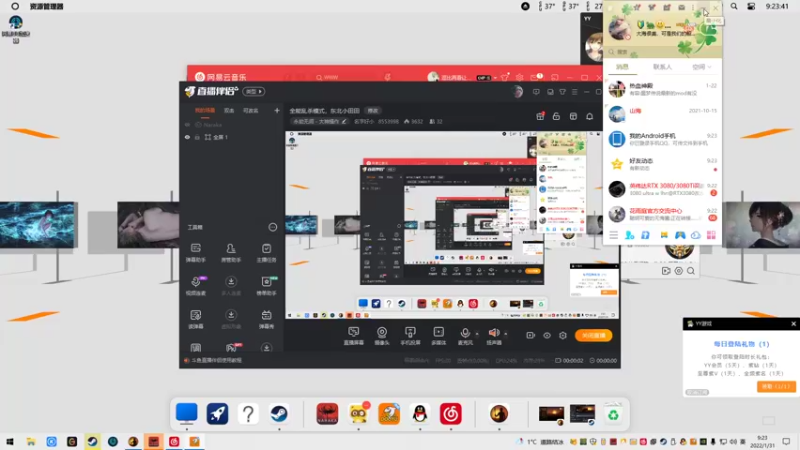Open the 榜单助手 tool
The width and height of the screenshot is (800, 450).
[266, 286]
